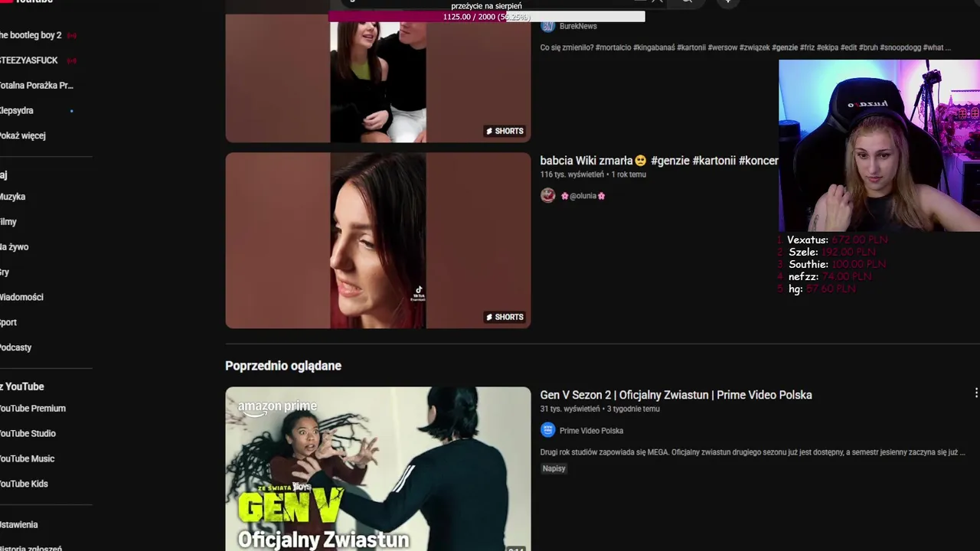Open the babcia Wiki zmarła thumbnail
The width and height of the screenshot is (980, 551).
[378, 240]
